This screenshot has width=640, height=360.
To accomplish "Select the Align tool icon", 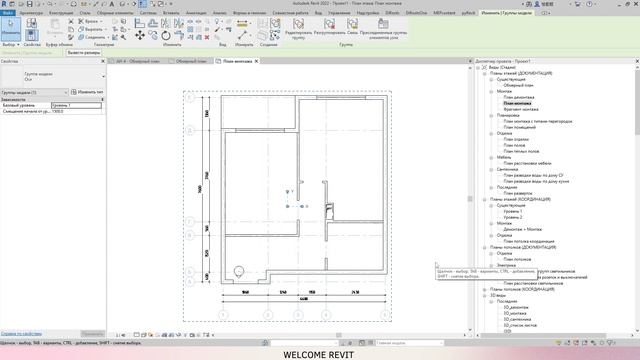I will [x=140, y=23].
